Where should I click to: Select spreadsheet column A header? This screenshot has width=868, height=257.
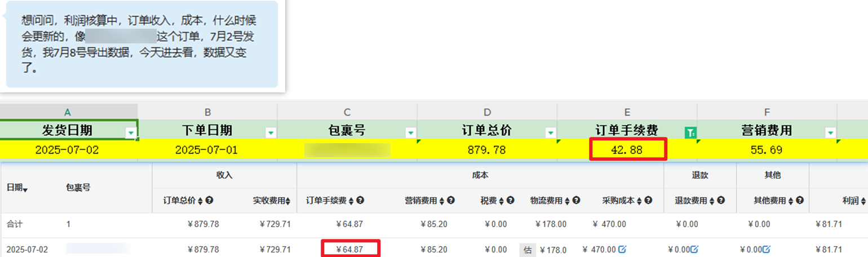coord(68,112)
